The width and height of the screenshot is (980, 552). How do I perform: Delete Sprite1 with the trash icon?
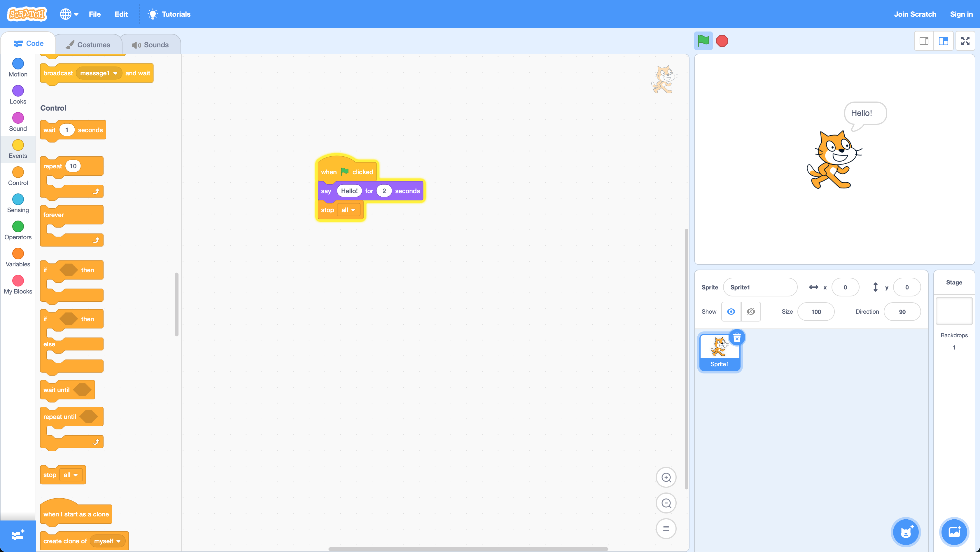737,338
